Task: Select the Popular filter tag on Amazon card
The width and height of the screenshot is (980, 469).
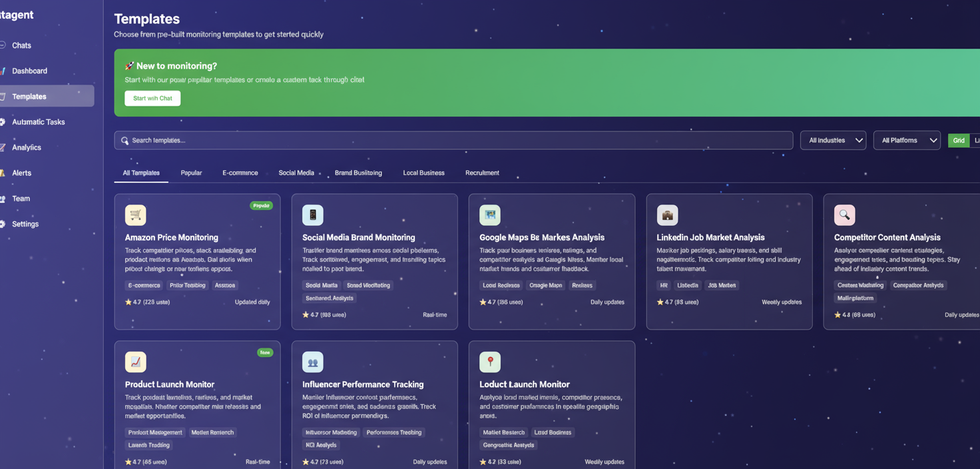Action: pyautogui.click(x=261, y=205)
